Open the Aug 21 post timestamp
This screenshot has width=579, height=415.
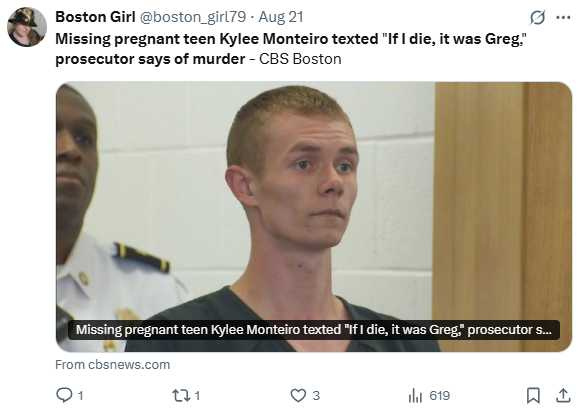pos(281,17)
